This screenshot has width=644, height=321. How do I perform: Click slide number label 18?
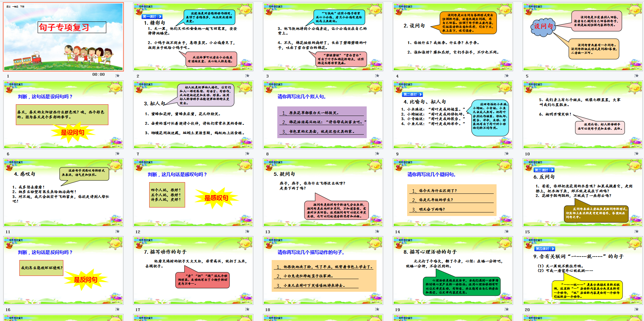pyautogui.click(x=268, y=310)
